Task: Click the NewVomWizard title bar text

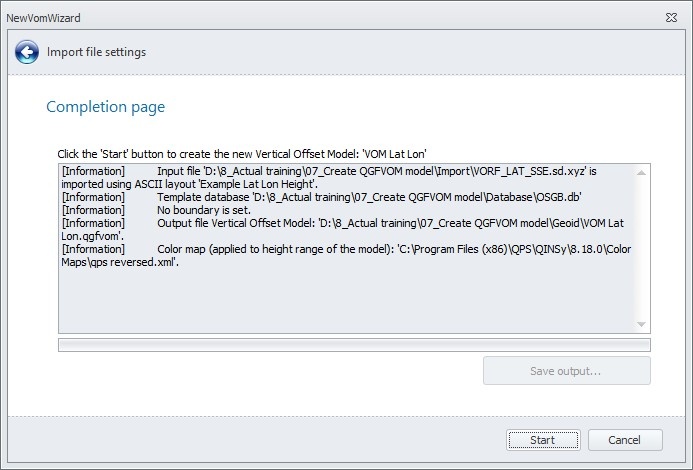Action: (x=43, y=18)
